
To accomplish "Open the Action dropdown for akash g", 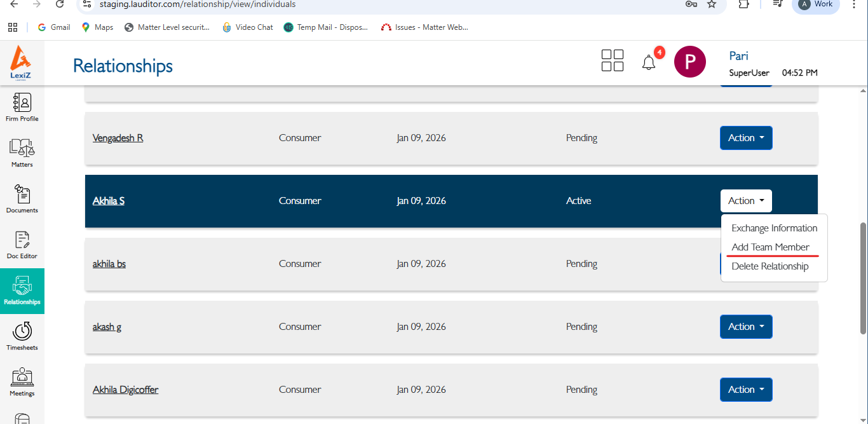I will pos(746,327).
